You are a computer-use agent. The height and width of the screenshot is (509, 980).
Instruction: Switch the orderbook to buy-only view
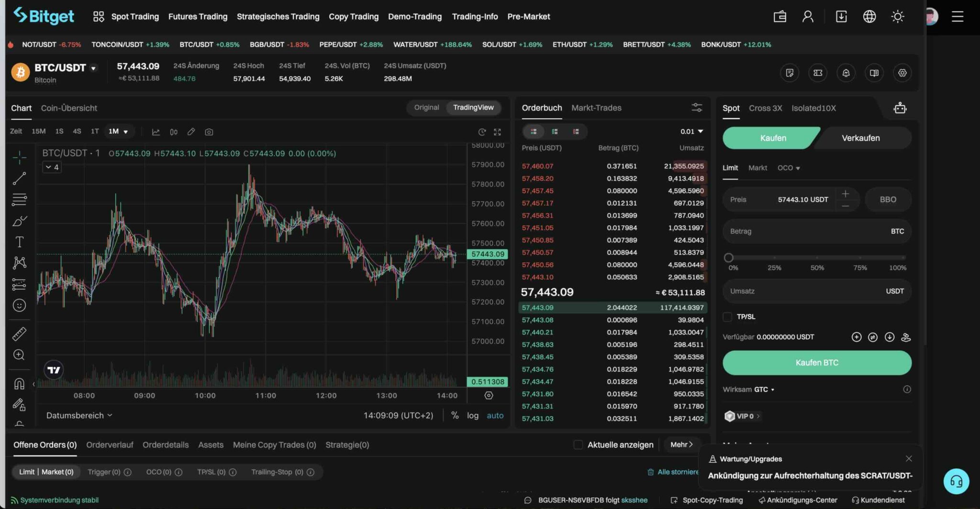pyautogui.click(x=555, y=131)
